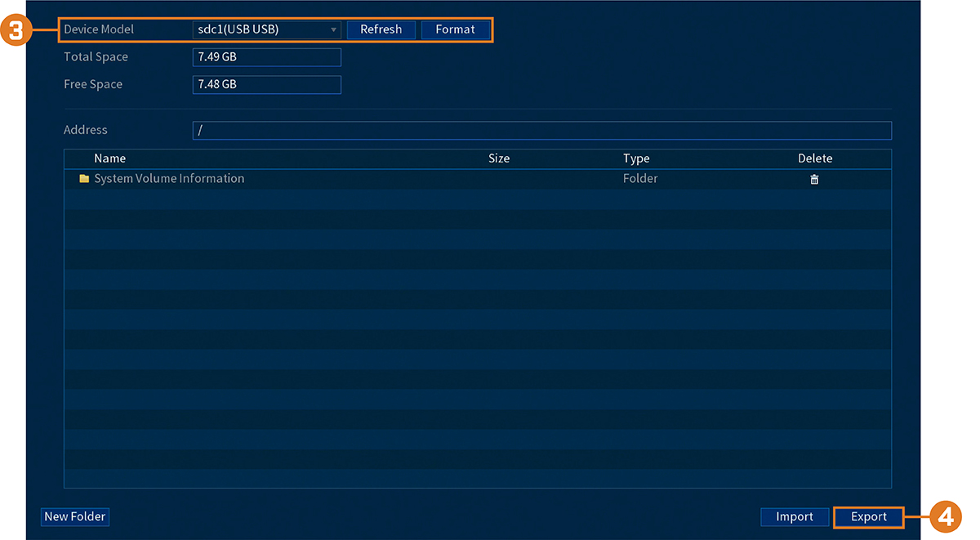Delete the System Volume Information folder via trash icon
This screenshot has width=980, height=540.
click(814, 179)
